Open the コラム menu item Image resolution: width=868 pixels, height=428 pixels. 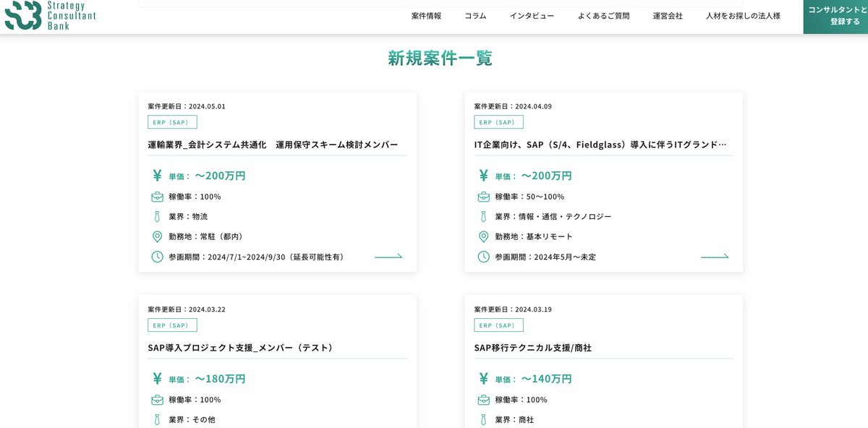tap(475, 16)
